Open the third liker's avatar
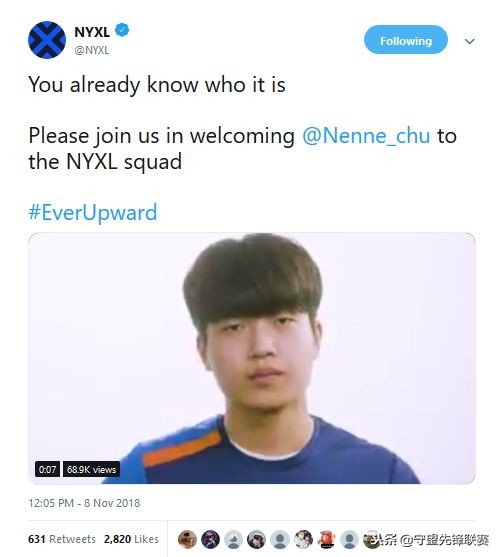500x557 pixels. [233, 539]
